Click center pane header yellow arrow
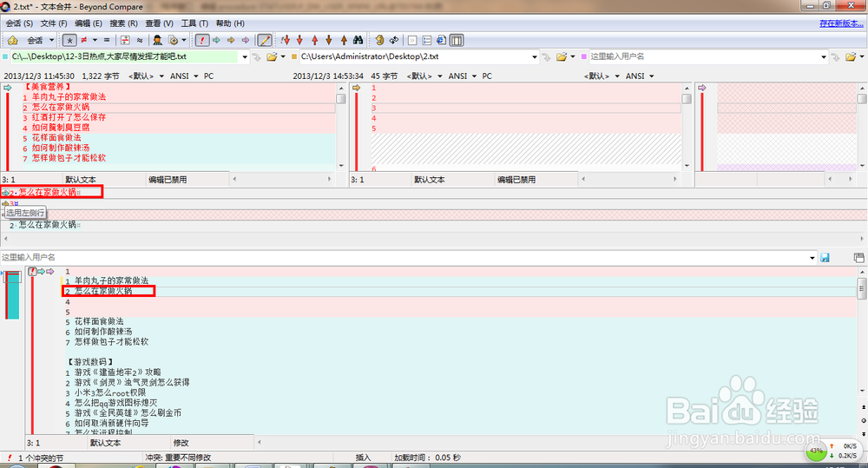 point(356,88)
